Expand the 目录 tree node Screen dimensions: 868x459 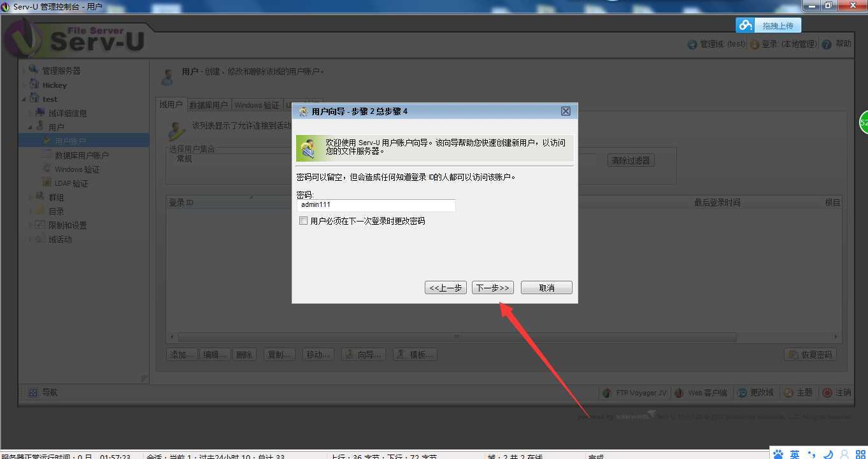click(31, 211)
